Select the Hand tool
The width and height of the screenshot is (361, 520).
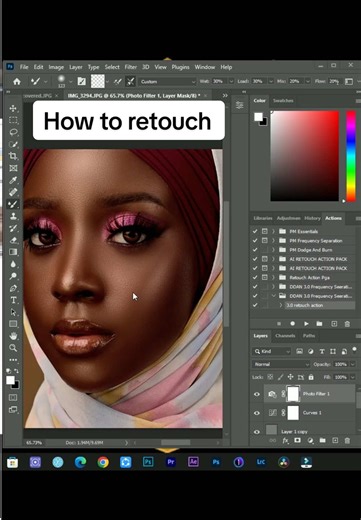click(13, 336)
